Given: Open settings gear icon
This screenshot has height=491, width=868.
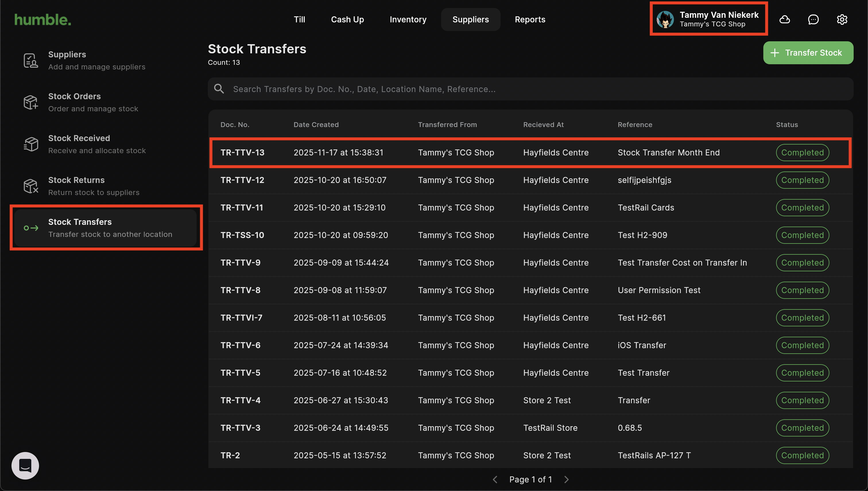Looking at the screenshot, I should click(x=842, y=20).
